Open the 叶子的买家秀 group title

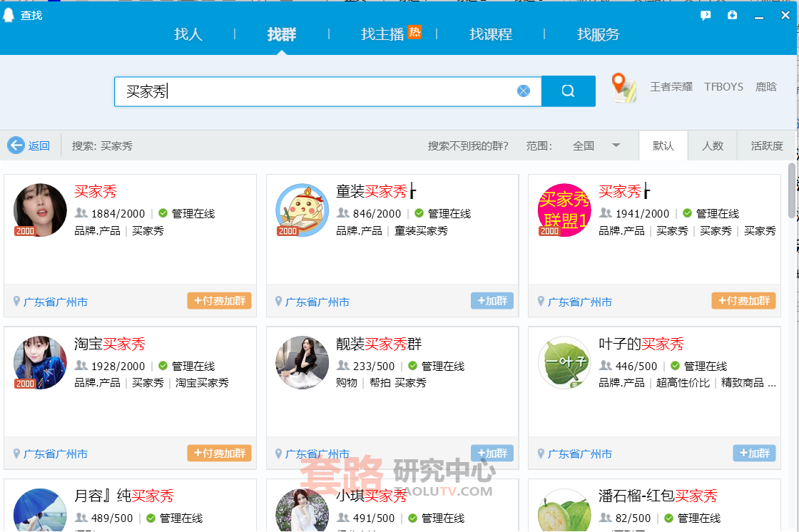pyautogui.click(x=641, y=344)
